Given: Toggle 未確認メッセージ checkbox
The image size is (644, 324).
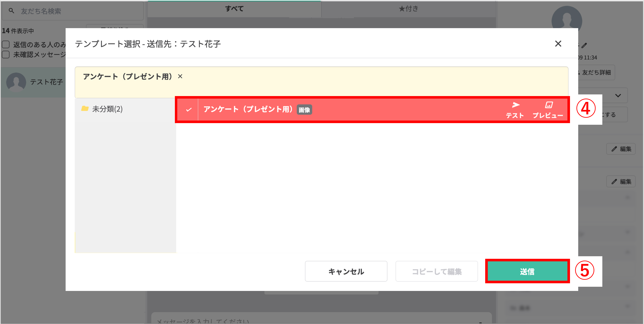Looking at the screenshot, I should (x=6, y=54).
